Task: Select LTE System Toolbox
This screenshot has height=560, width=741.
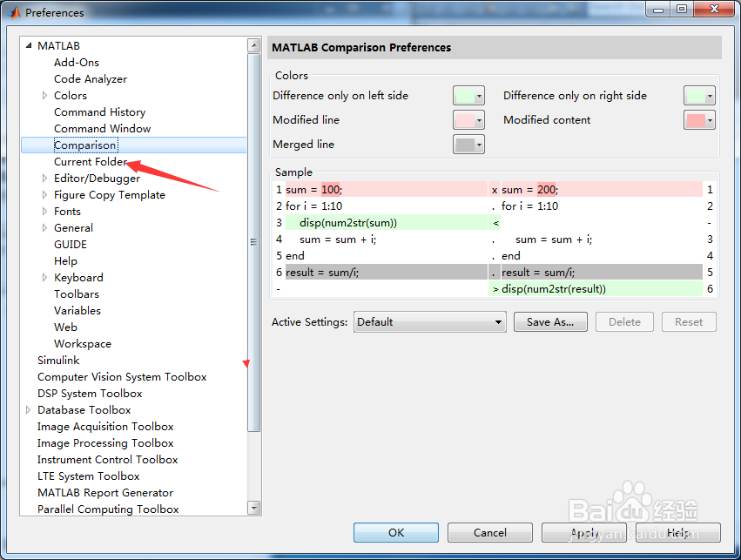Action: pyautogui.click(x=88, y=476)
